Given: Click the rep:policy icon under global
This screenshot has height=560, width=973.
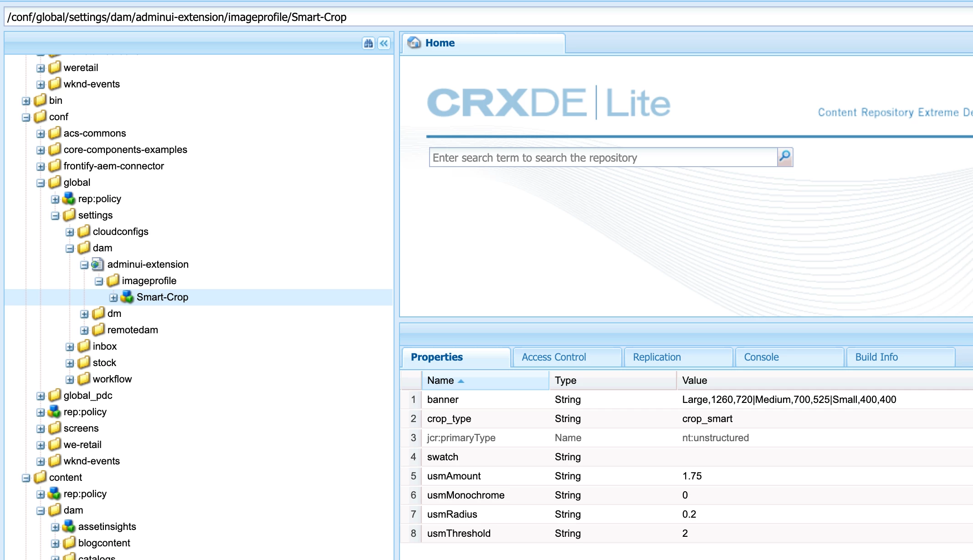Looking at the screenshot, I should pyautogui.click(x=69, y=199).
